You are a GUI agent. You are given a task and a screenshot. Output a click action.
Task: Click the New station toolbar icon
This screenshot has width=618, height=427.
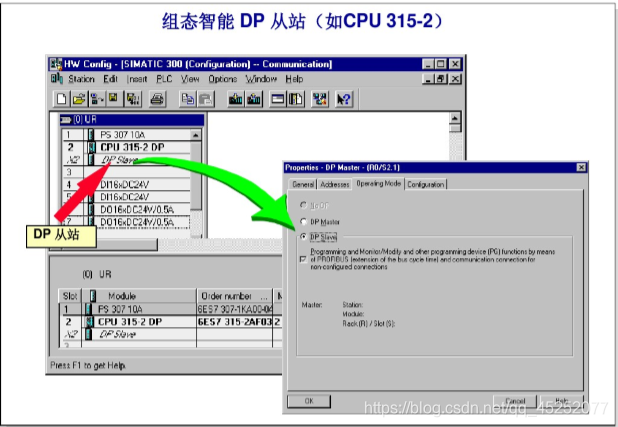pos(61,99)
